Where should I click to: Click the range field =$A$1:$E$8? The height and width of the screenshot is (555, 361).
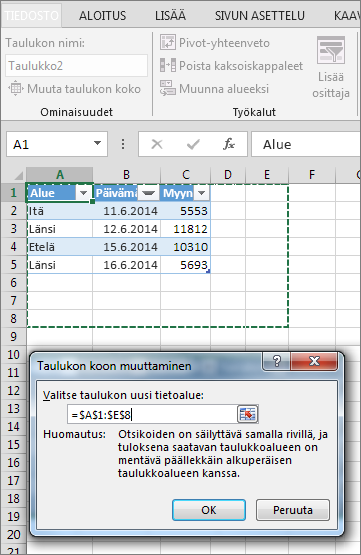point(151,414)
